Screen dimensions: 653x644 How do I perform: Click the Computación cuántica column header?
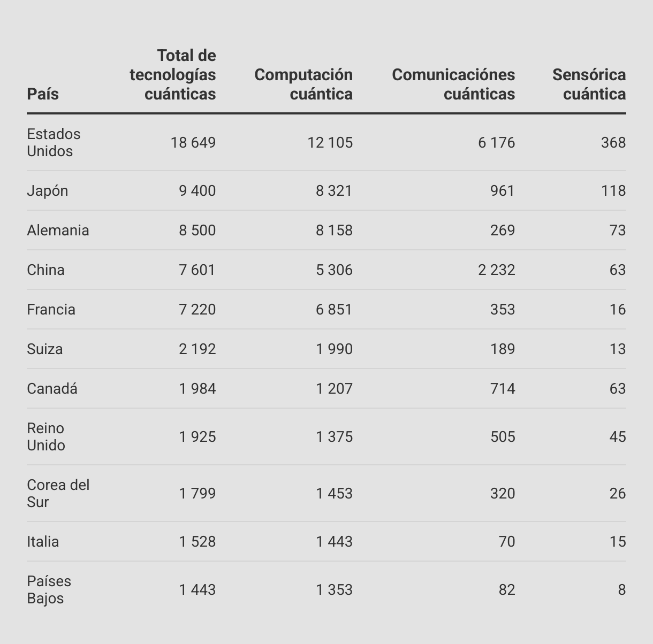tap(303, 84)
